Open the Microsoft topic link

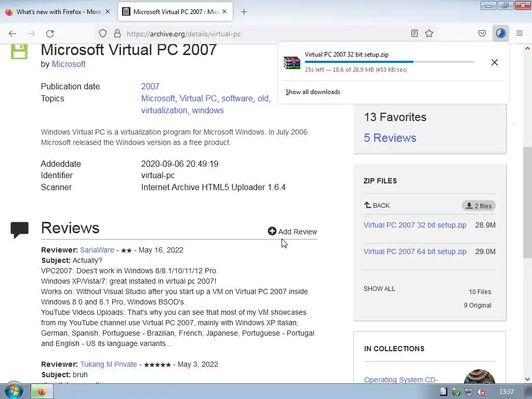click(x=158, y=98)
